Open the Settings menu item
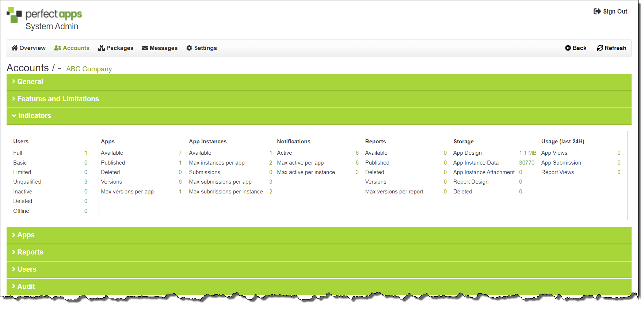Image resolution: width=644 pixels, height=309 pixels. (x=202, y=48)
